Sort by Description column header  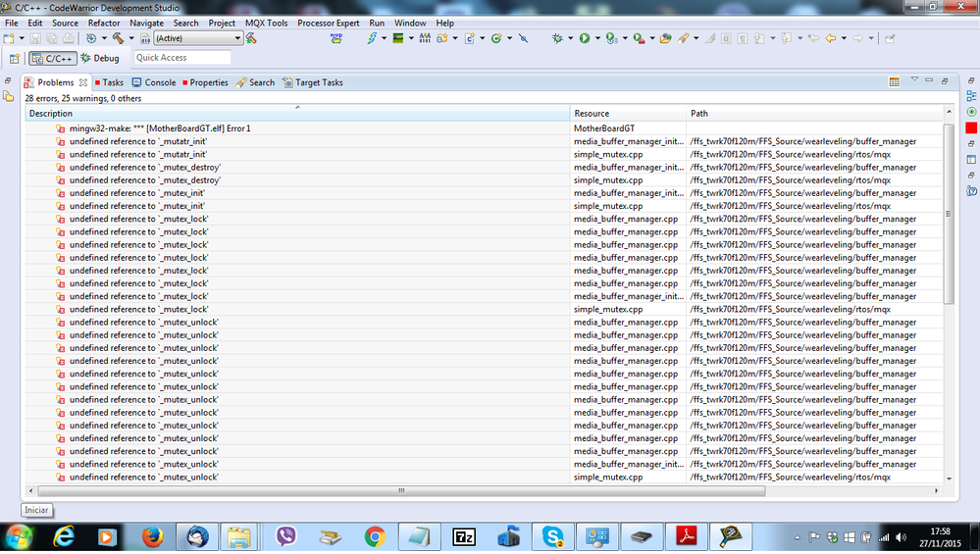pos(297,114)
